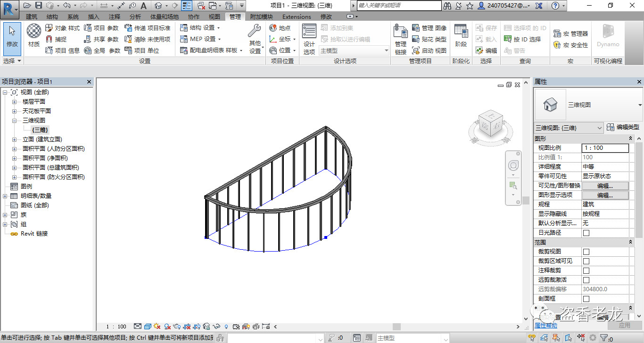Click 编辑类型 (Edit Type) button
The height and width of the screenshot is (343, 644).
click(623, 127)
